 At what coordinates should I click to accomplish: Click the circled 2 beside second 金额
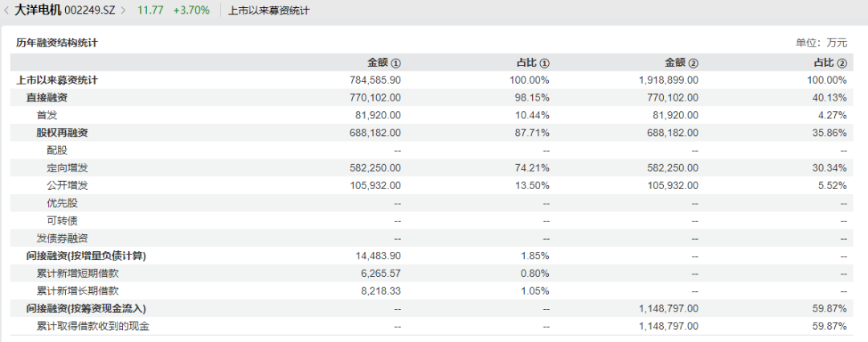(x=693, y=63)
